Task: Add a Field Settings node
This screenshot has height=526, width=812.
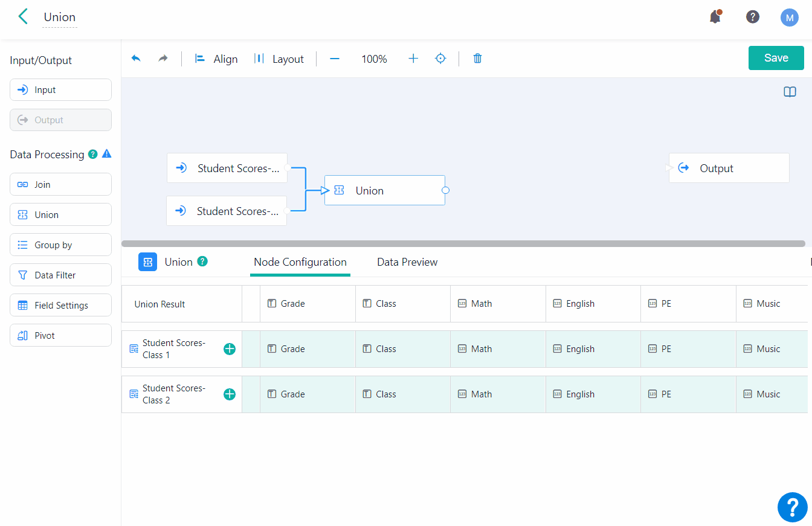Action: click(60, 305)
